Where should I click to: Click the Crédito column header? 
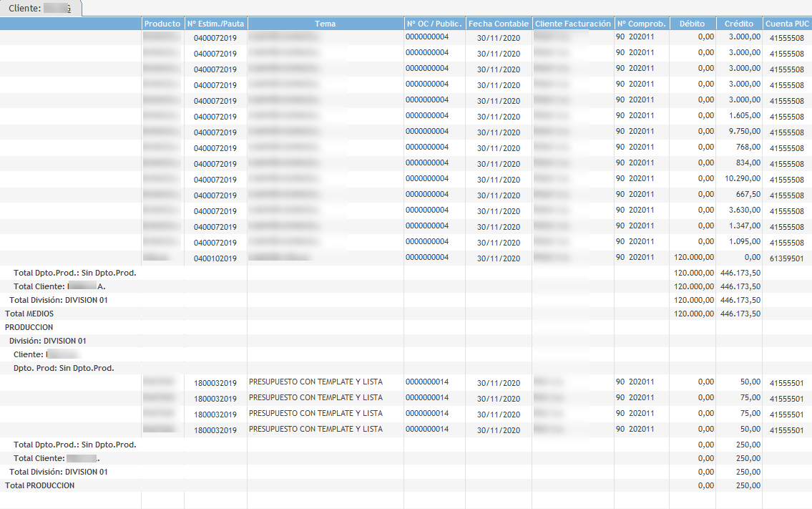tap(739, 24)
